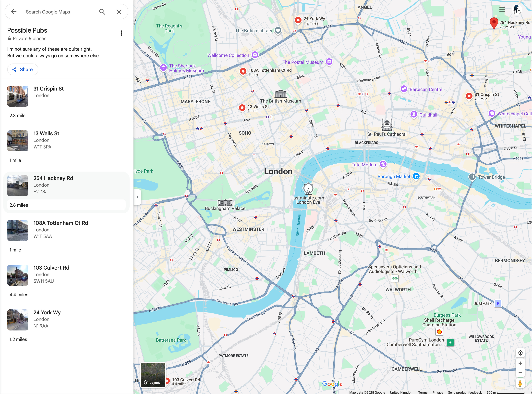
Task: Click Buckingham Palace landmark icon
Action: 225,202
